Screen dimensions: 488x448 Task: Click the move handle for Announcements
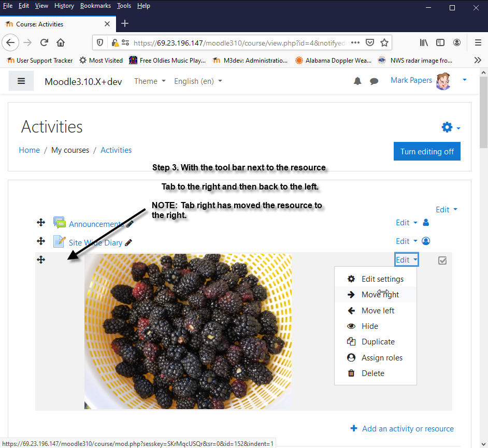[41, 222]
